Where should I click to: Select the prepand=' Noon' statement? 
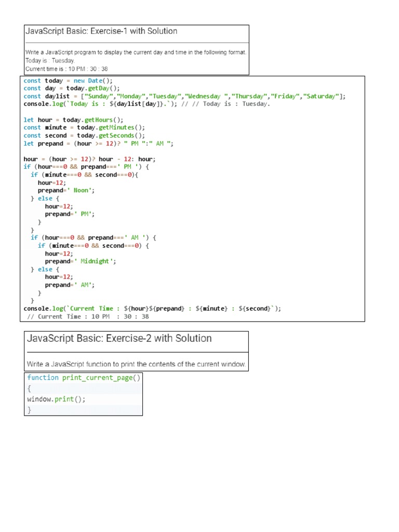(66, 190)
